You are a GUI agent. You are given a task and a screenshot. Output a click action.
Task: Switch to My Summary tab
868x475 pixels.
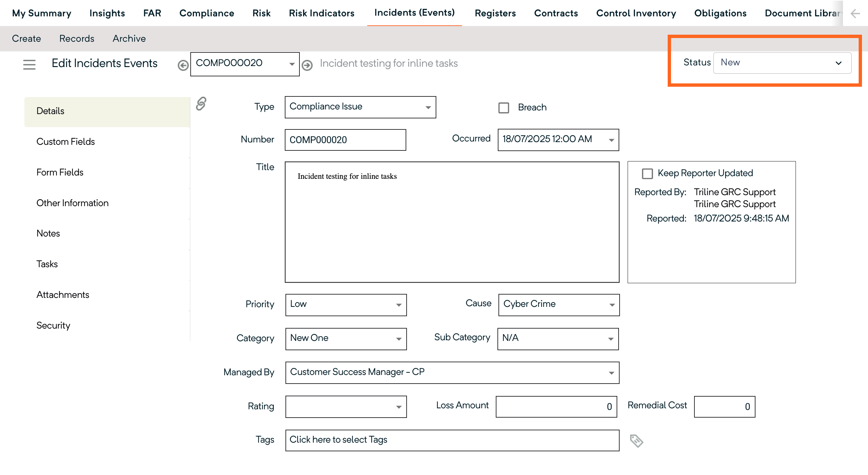[42, 13]
